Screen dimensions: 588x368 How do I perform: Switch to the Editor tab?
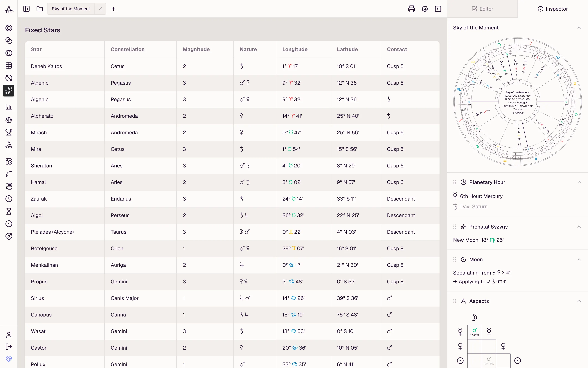[482, 9]
